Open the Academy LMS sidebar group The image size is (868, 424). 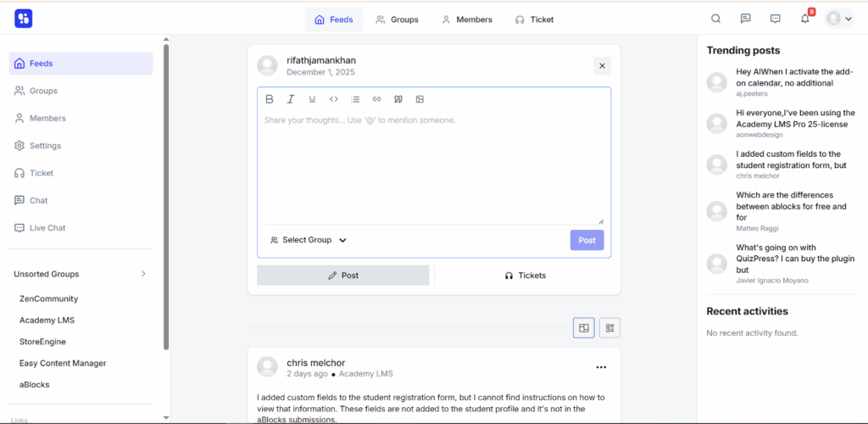coord(47,321)
